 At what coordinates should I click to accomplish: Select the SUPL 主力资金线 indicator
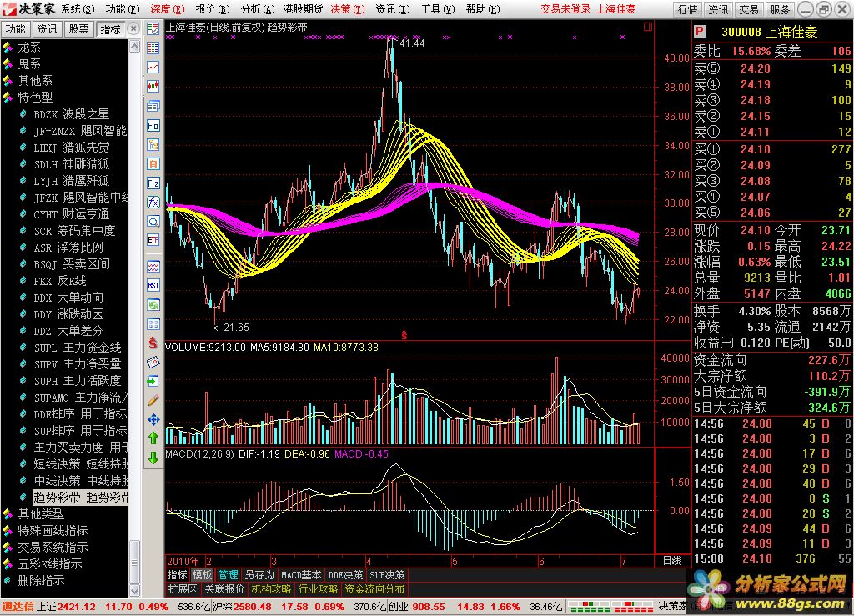78,348
